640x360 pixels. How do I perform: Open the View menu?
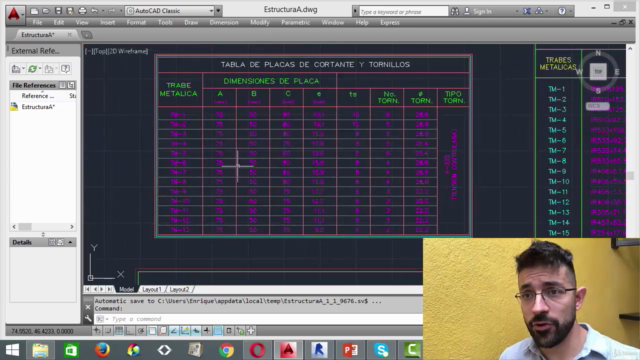click(x=82, y=22)
